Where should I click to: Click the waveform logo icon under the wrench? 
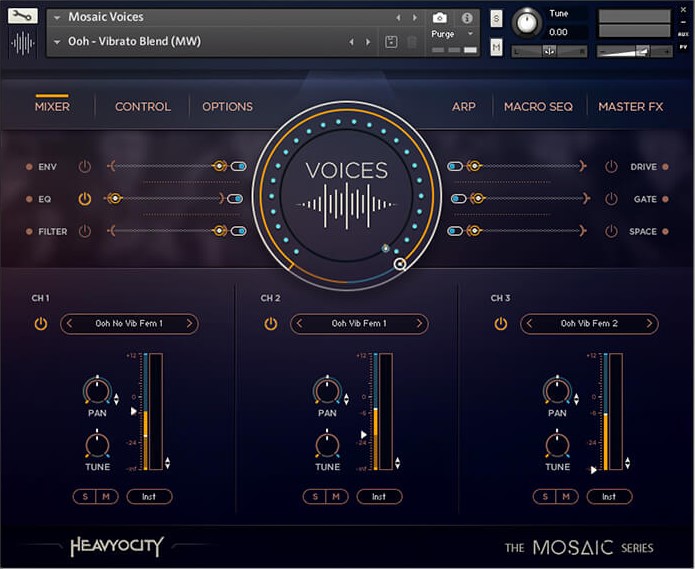[23, 43]
